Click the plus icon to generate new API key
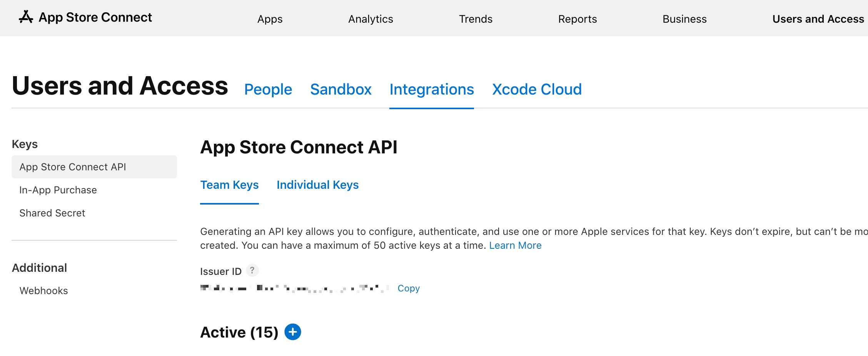The image size is (868, 356). click(x=293, y=331)
